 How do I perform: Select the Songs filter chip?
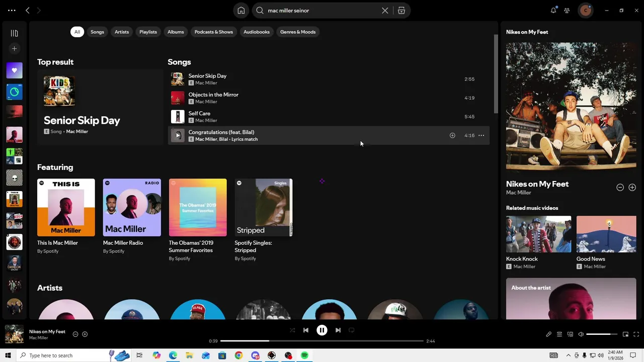tap(97, 32)
